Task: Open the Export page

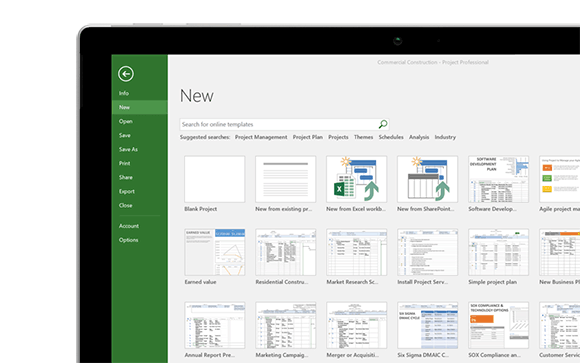Action: [127, 191]
